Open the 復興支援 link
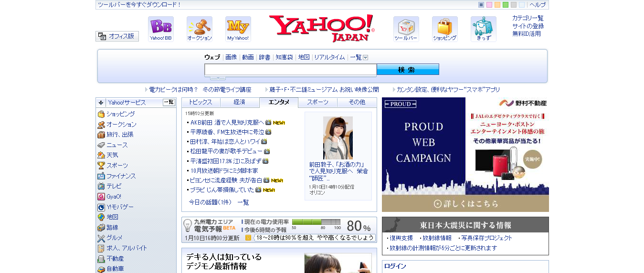The width and height of the screenshot is (644, 273). pos(401,238)
